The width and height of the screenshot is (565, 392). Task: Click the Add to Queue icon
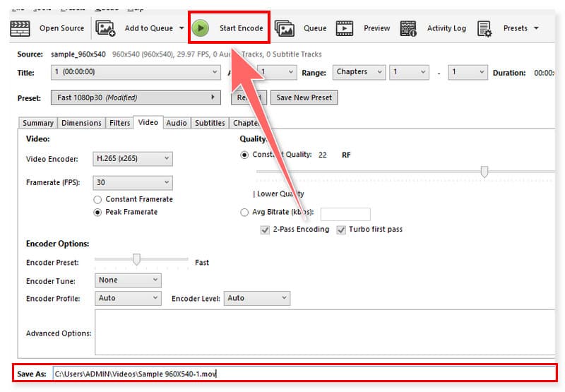coord(105,28)
